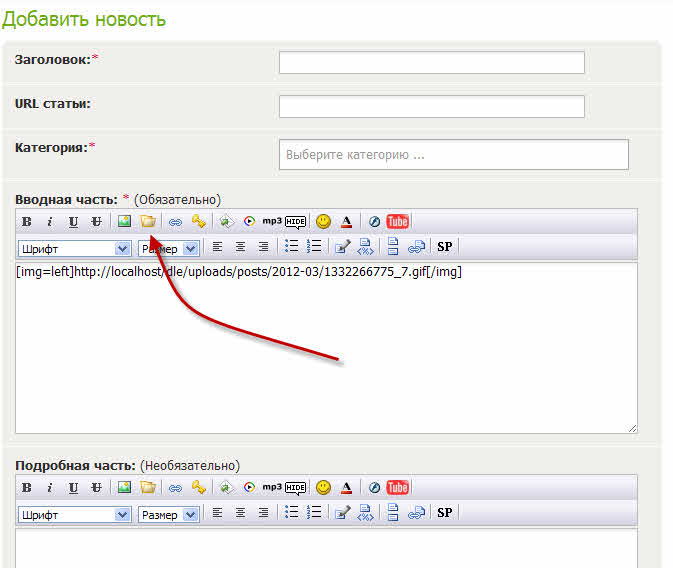Toggle Bold in the Подробная часть toolbar
673x568 pixels.
(27, 488)
